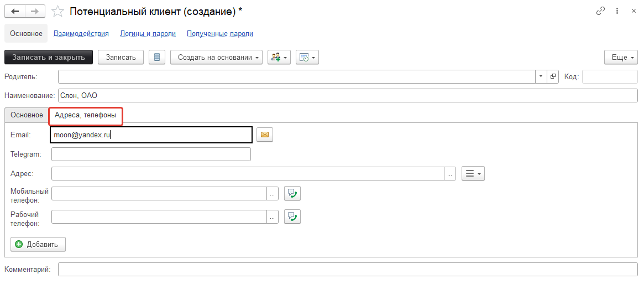Go to the Взаимодействия section
Image resolution: width=644 pixels, height=289 pixels.
81,34
